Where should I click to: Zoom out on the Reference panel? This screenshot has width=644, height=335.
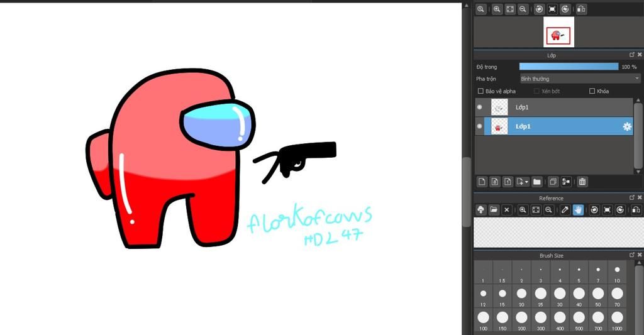[x=548, y=210]
